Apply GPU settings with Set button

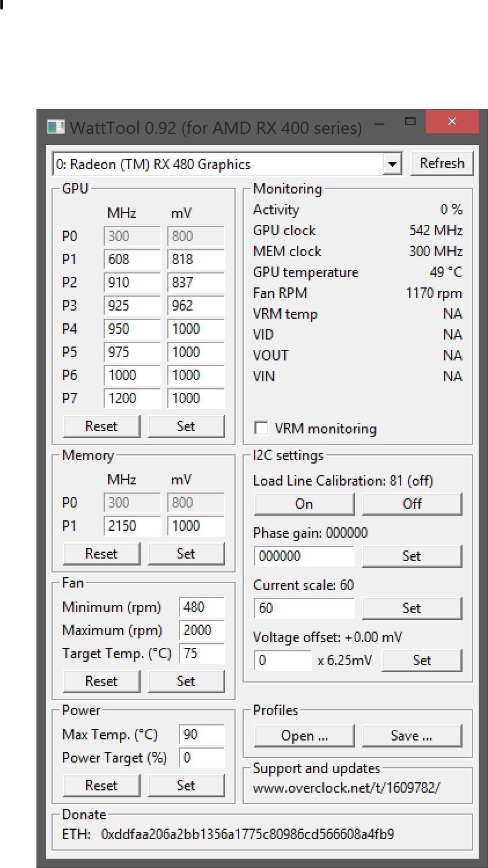[186, 426]
